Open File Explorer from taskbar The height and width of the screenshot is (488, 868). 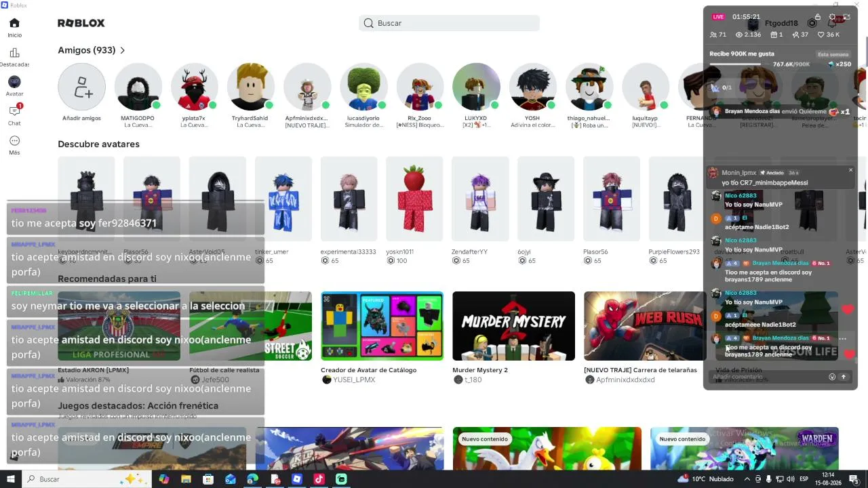(x=186, y=479)
